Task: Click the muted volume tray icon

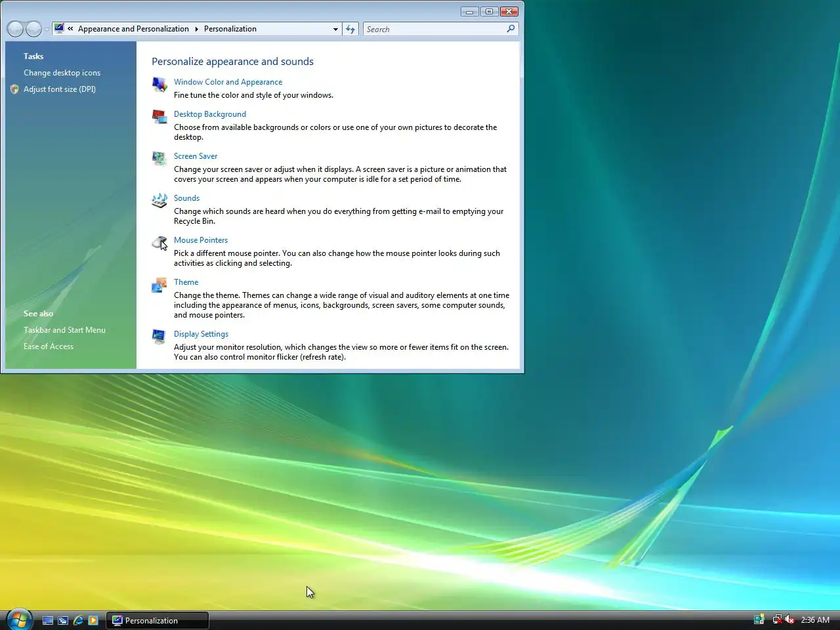Action: coord(789,619)
